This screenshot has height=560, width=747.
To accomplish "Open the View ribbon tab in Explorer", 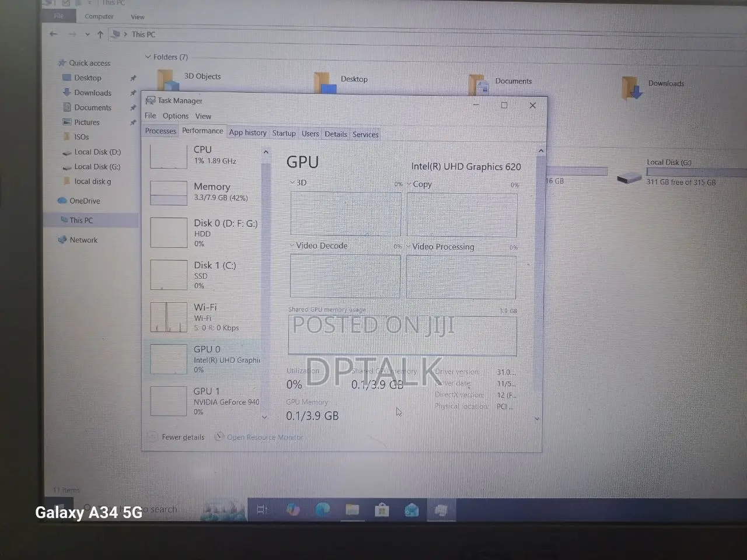I will coord(138,17).
